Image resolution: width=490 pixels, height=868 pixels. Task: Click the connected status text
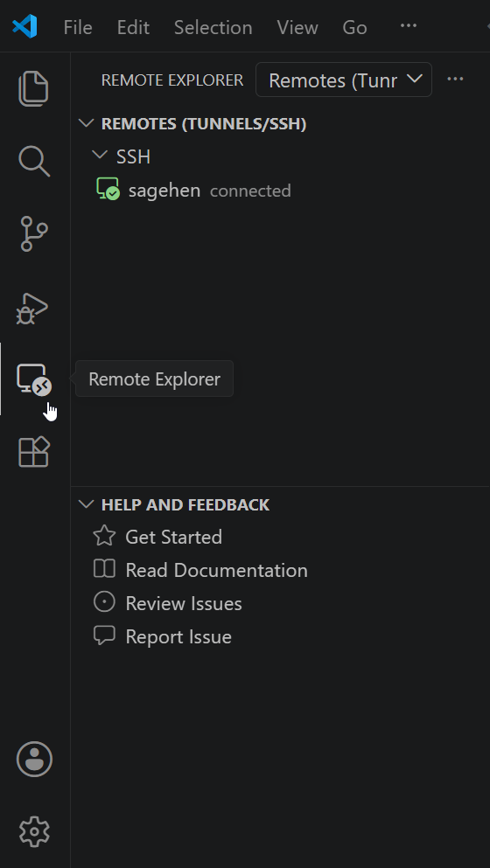(250, 191)
